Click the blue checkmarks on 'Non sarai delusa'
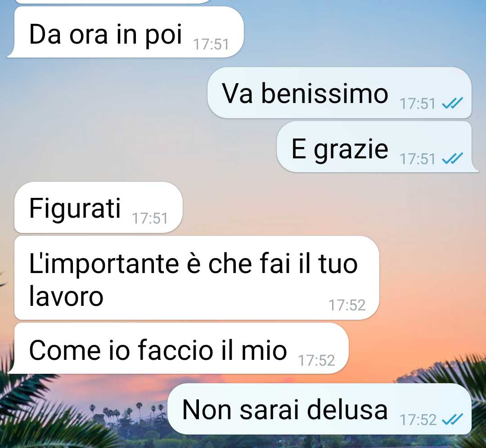486x448 pixels. 452,420
